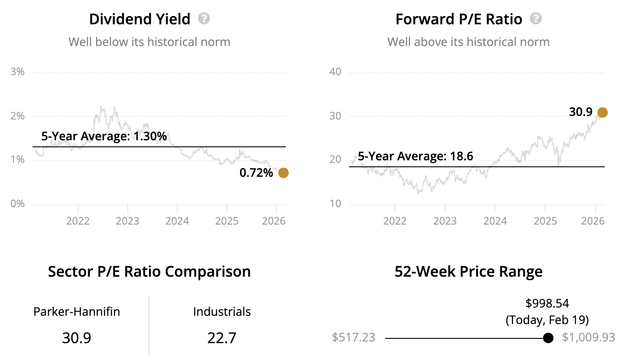The image size is (620, 364).
Task: Click the $1,009.93 52-week high price
Action: pos(588,338)
